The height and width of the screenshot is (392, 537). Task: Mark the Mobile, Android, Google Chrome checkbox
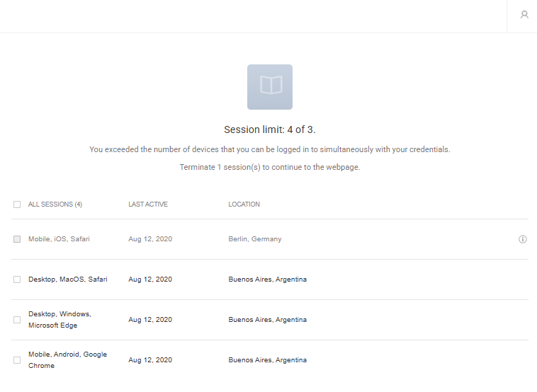17,360
